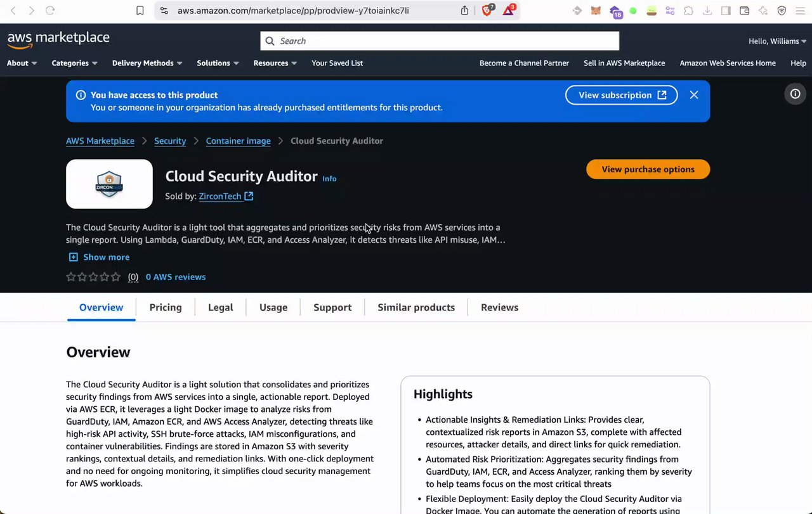Open the info panel circle icon
The width and height of the screenshot is (812, 514).
pos(795,94)
